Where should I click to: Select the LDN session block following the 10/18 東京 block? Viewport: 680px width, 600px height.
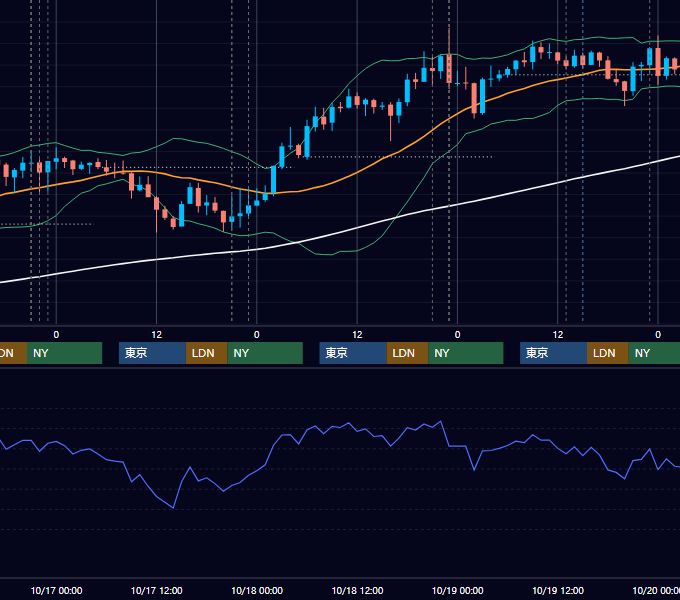[x=407, y=353]
